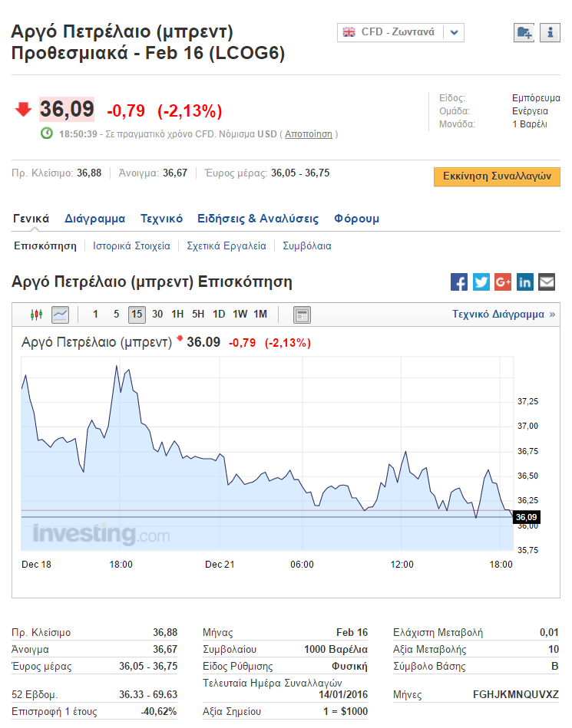Share the page on LinkedIn
The width and height of the screenshot is (572, 728).
[525, 282]
